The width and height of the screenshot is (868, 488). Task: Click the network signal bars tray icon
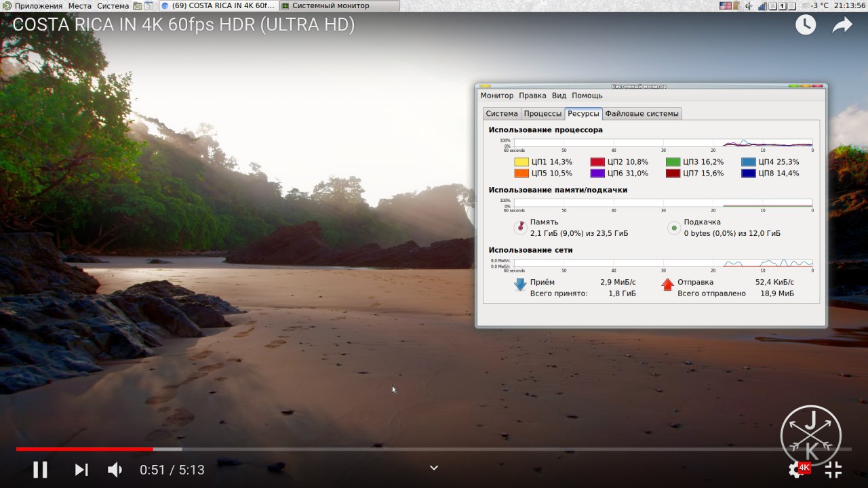point(762,5)
